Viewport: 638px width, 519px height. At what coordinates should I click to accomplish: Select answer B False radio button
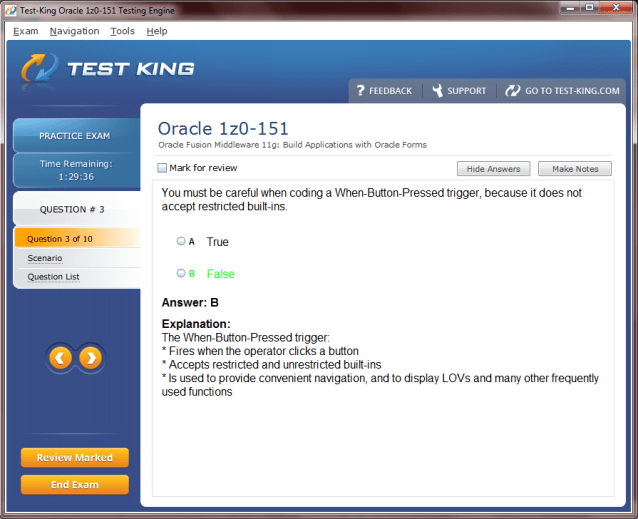181,273
